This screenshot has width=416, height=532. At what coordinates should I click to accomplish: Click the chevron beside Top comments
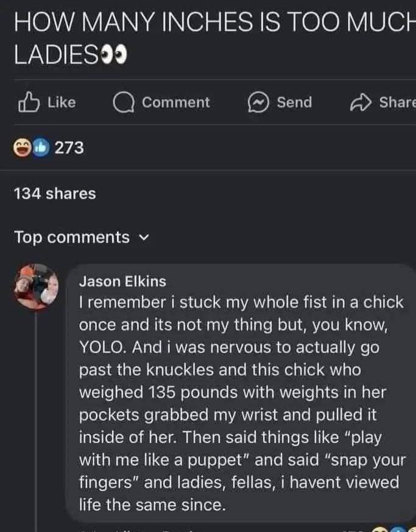144,238
